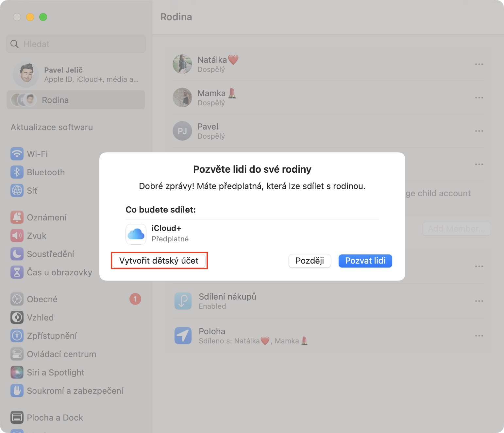
Task: Open options menu for Natálka
Action: [479, 64]
